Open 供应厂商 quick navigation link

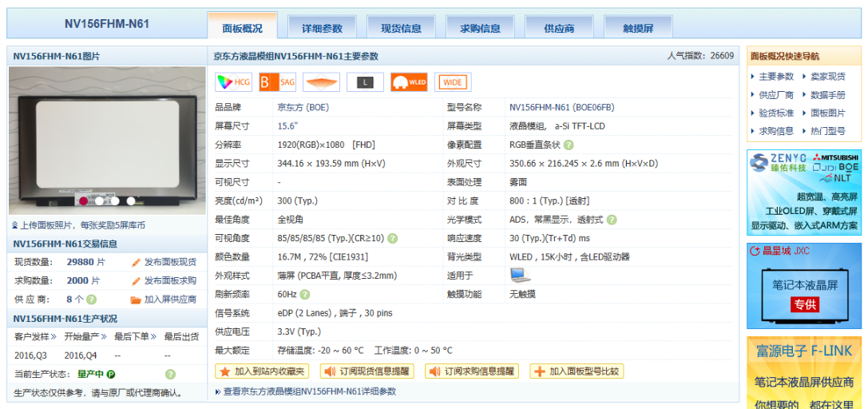click(776, 94)
